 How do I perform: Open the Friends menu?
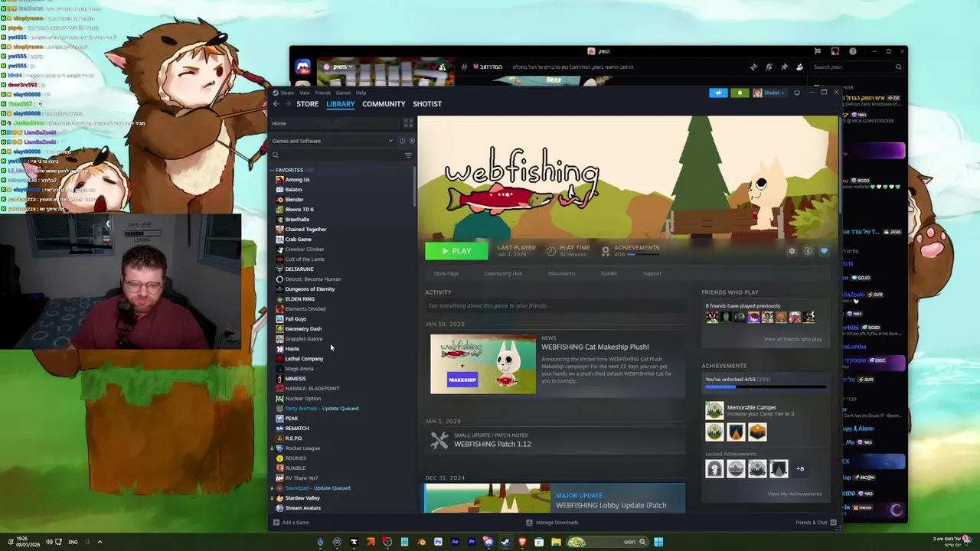point(323,93)
